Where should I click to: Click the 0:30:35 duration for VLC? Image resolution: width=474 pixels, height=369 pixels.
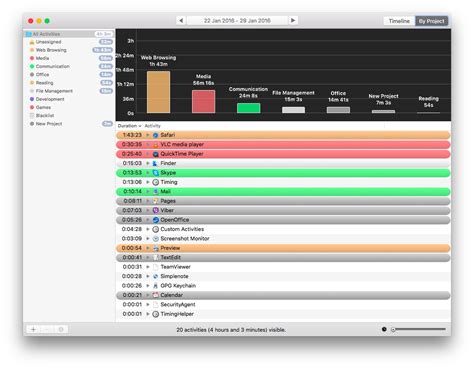pos(132,144)
